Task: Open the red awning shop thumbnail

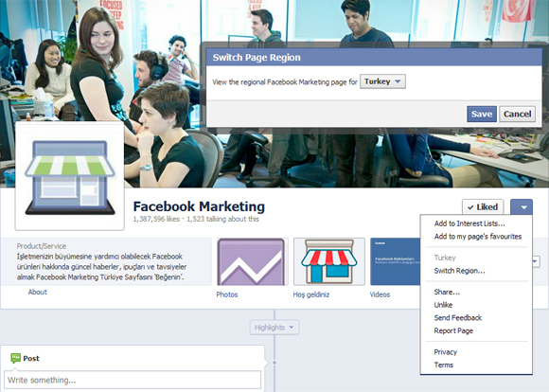Action: (x=329, y=261)
